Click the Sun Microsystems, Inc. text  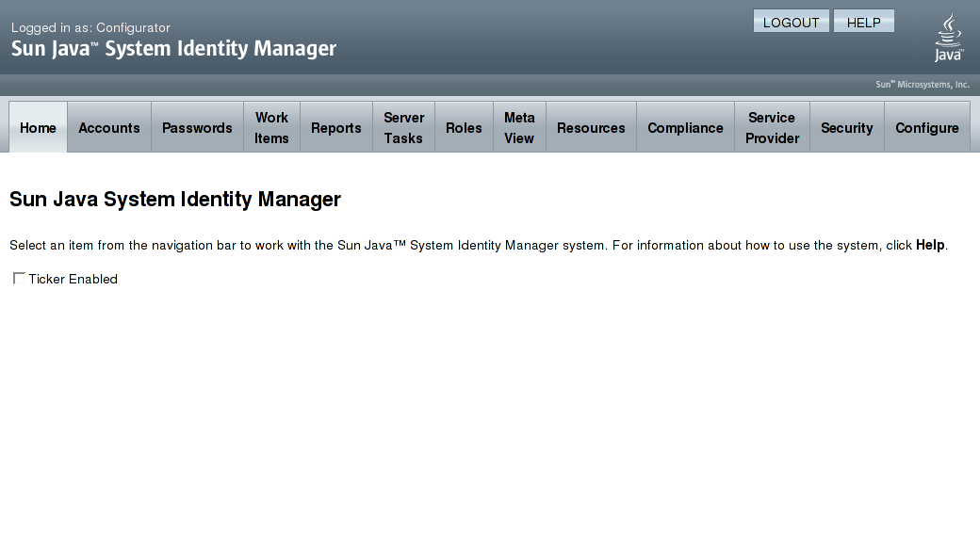(922, 85)
